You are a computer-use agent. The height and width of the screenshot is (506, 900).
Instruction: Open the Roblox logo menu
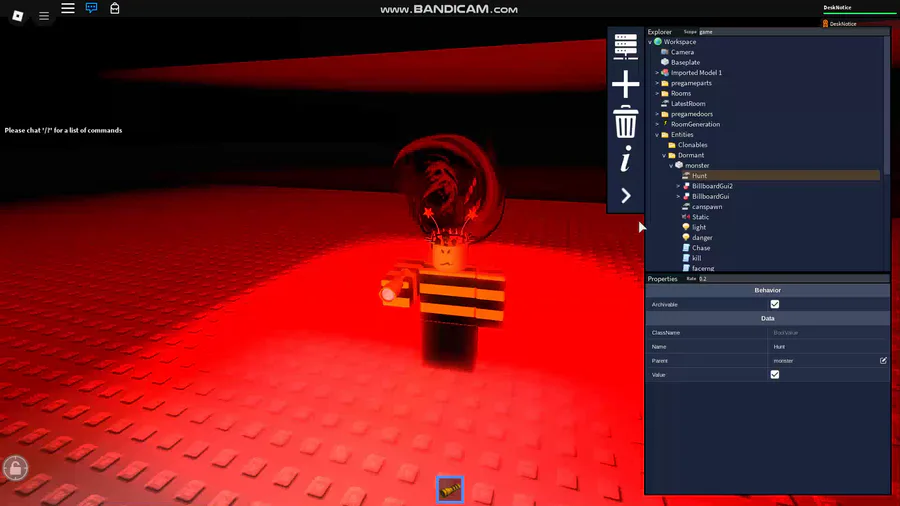(18, 16)
